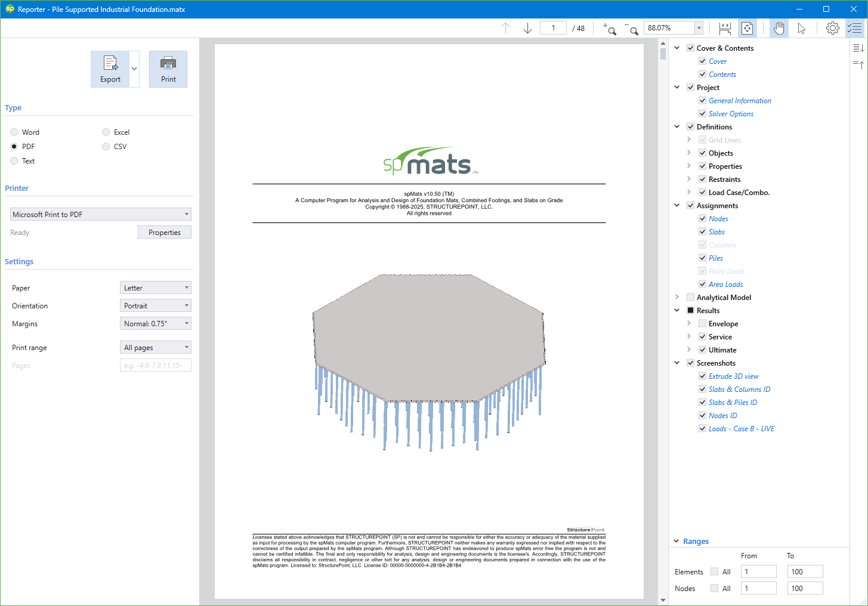The image size is (868, 606).
Task: Activate the hand pan tool
Action: point(779,28)
